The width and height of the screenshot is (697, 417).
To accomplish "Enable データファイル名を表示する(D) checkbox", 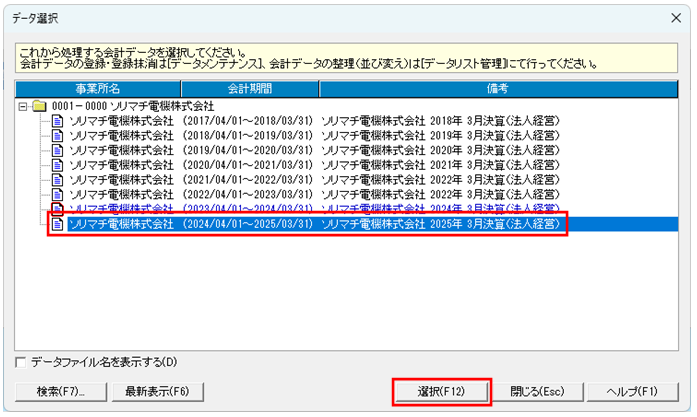I will [x=20, y=362].
